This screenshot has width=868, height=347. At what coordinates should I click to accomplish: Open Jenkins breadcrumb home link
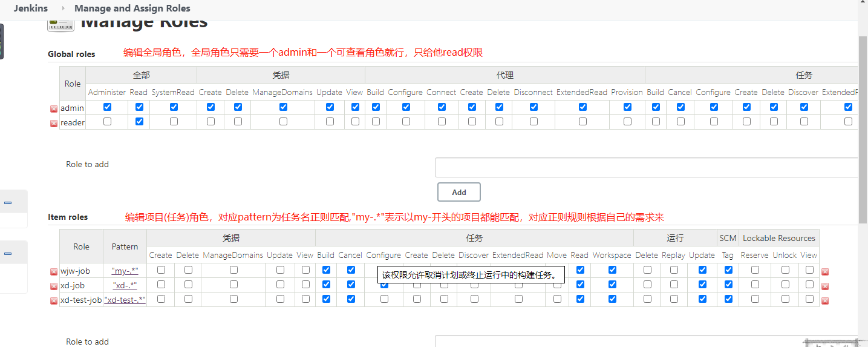click(x=31, y=8)
